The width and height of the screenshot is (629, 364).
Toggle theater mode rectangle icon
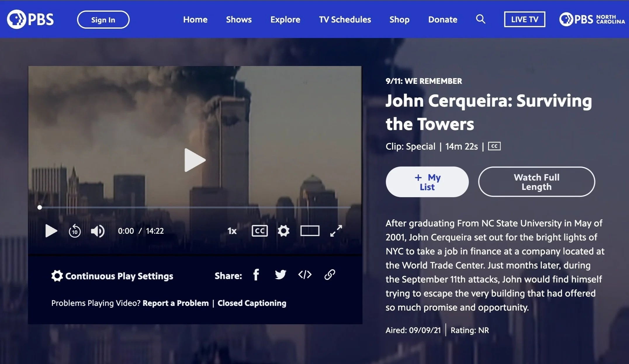coord(310,231)
